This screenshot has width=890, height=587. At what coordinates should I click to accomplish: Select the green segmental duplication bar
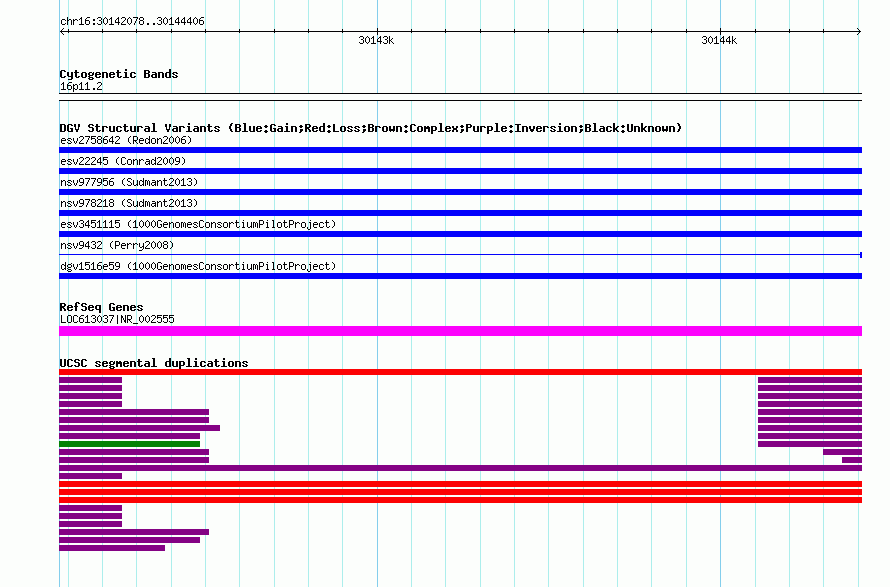click(129, 444)
